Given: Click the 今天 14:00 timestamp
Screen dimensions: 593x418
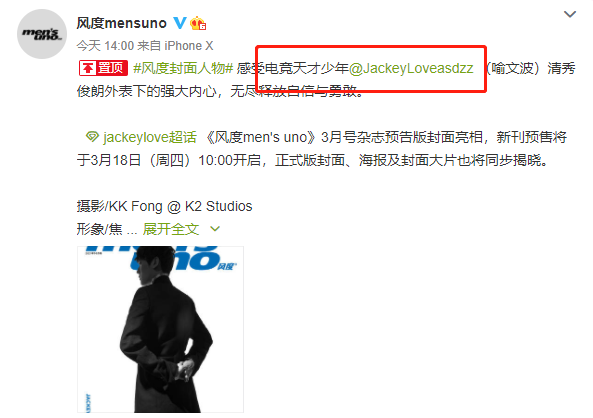Looking at the screenshot, I should tap(105, 46).
